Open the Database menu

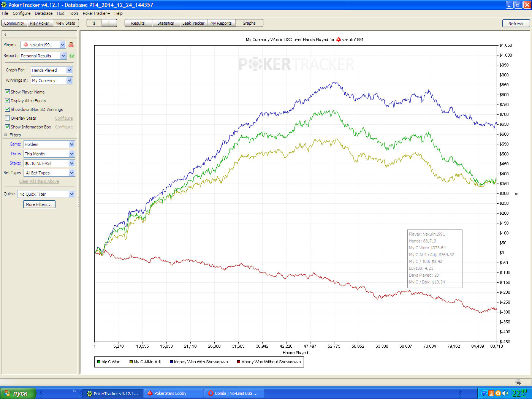coord(44,13)
